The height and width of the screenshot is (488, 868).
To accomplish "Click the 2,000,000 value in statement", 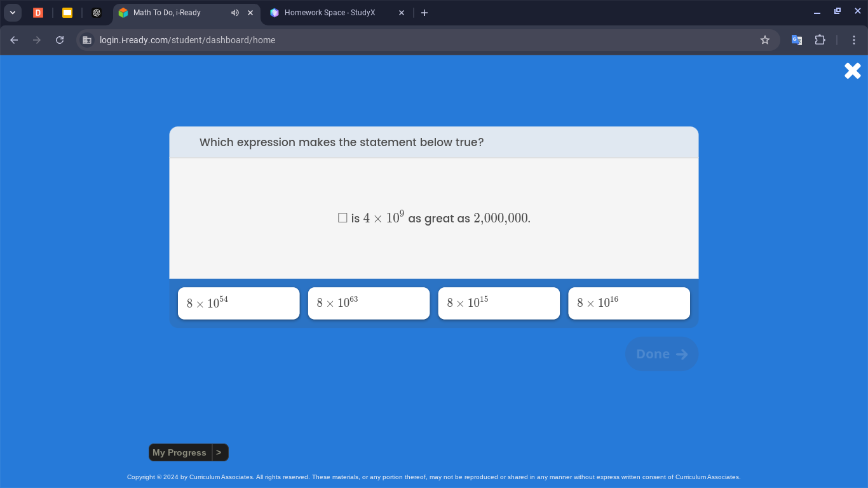I will (x=501, y=218).
